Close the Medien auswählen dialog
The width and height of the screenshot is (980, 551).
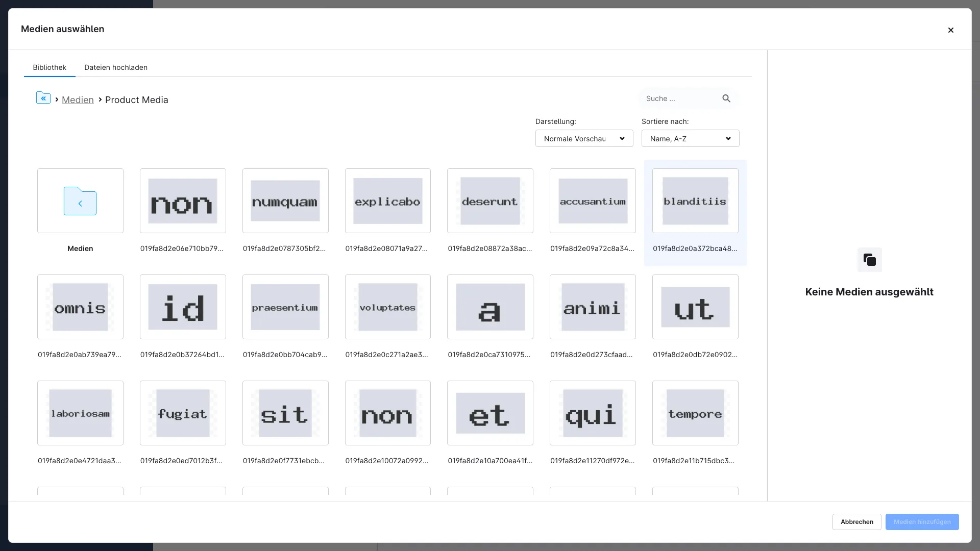click(x=950, y=30)
